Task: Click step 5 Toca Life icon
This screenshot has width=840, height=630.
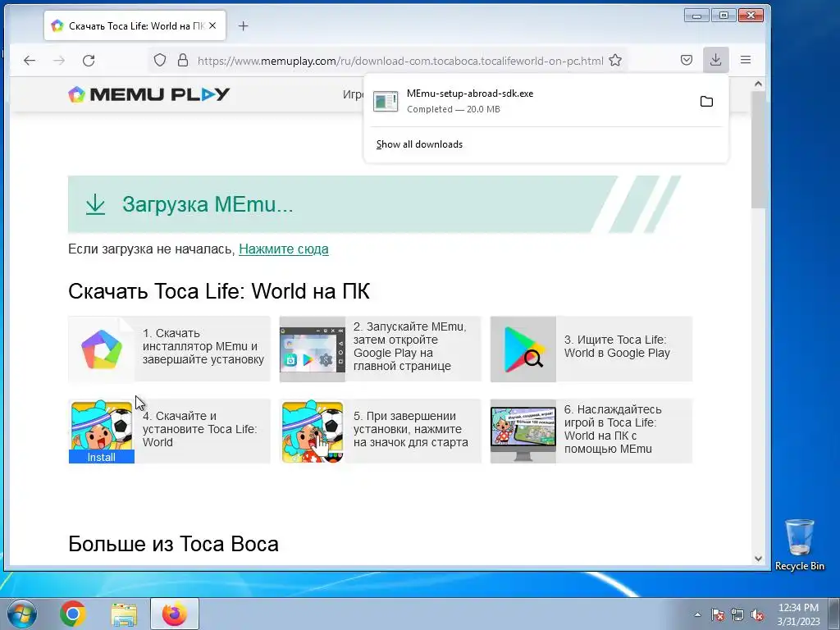Action: (x=313, y=431)
